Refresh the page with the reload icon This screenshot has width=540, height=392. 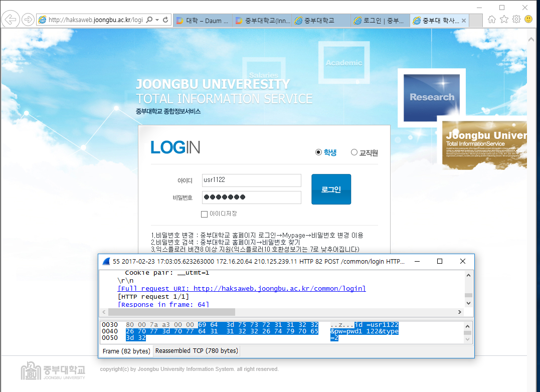click(x=165, y=20)
